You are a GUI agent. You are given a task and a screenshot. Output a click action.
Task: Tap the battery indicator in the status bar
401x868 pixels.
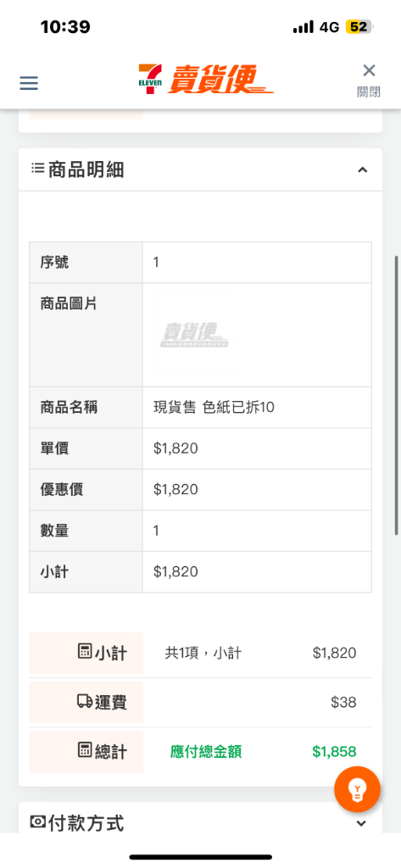(x=360, y=27)
